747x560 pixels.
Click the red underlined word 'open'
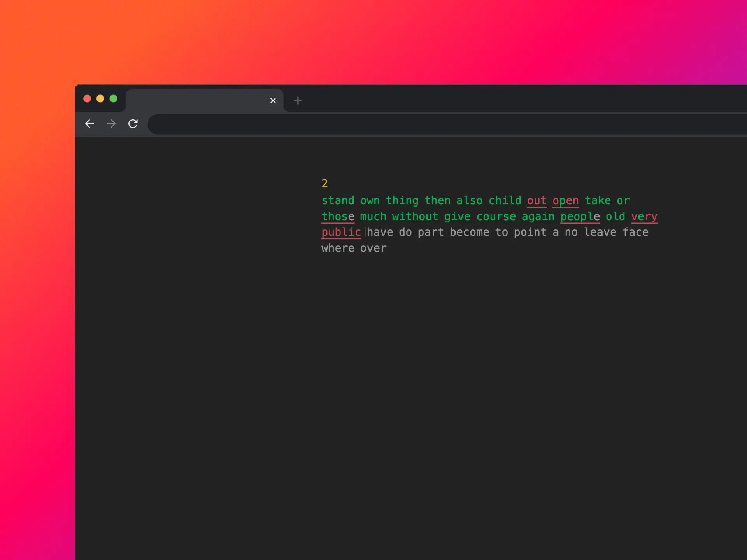(x=565, y=201)
